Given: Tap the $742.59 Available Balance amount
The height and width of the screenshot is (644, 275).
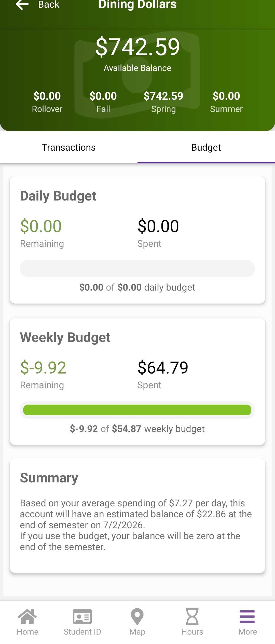Looking at the screenshot, I should coord(137,47).
